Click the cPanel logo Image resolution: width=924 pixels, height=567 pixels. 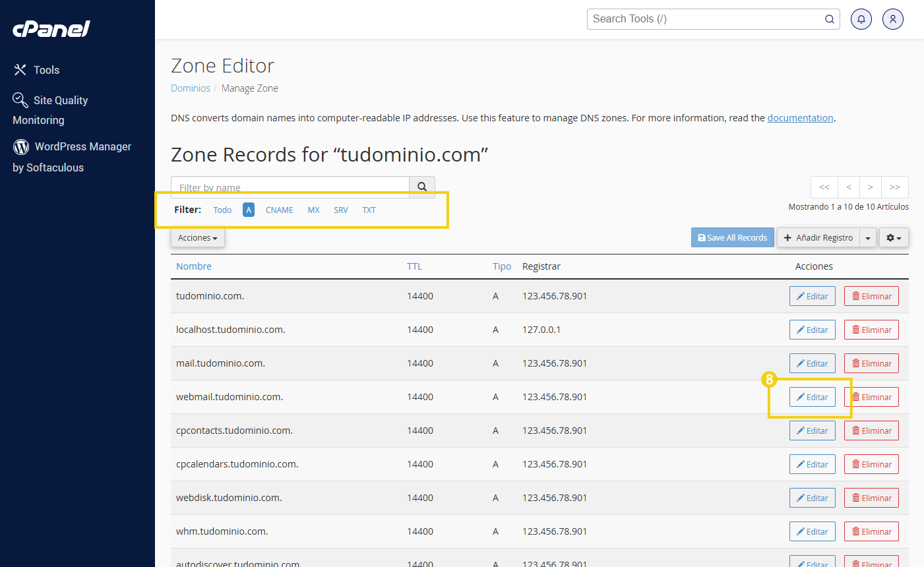[51, 29]
